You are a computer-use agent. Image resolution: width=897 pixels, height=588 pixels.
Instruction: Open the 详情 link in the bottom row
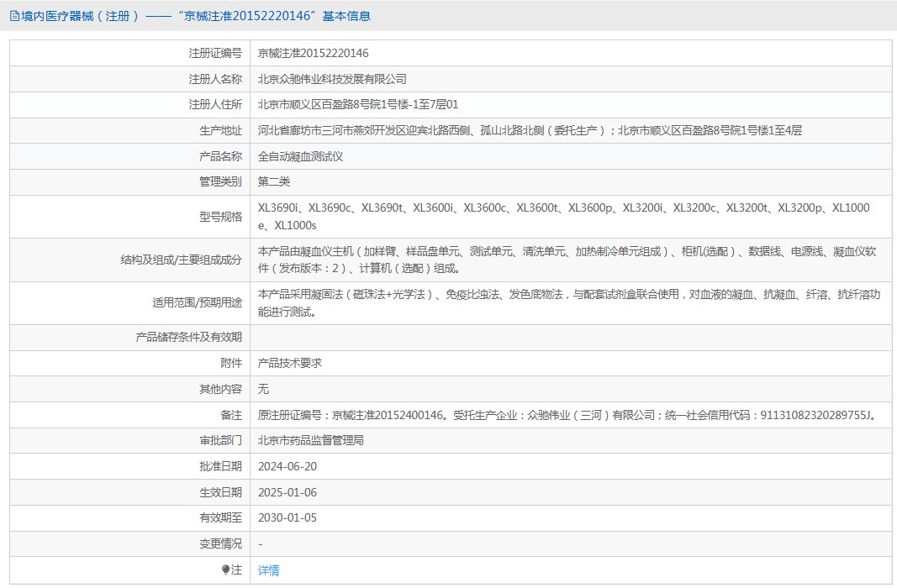(x=268, y=570)
